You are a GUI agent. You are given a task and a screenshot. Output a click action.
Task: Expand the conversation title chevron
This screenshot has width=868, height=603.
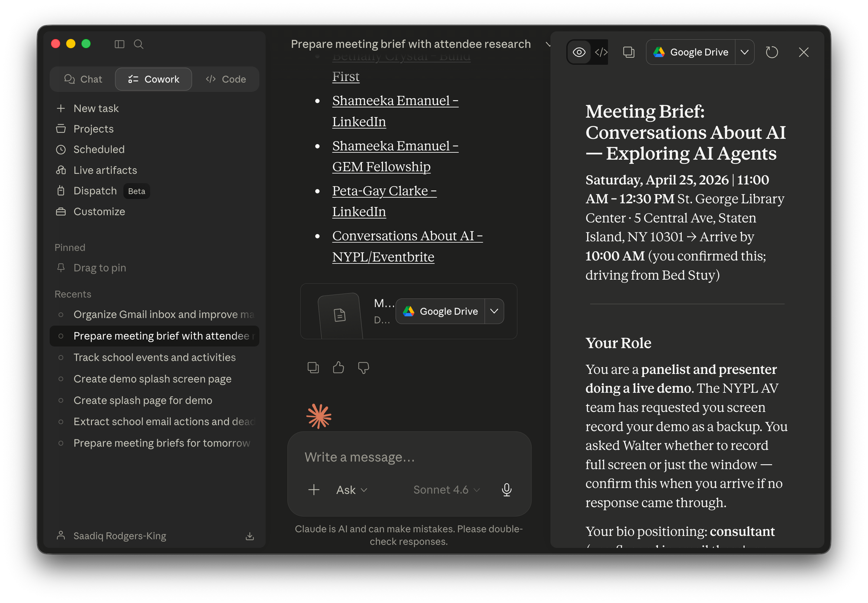pyautogui.click(x=548, y=44)
